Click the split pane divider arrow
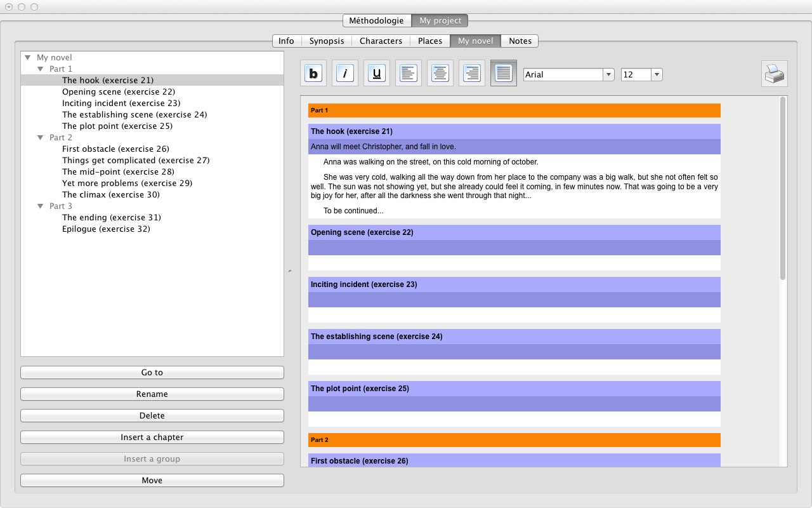 [x=290, y=271]
